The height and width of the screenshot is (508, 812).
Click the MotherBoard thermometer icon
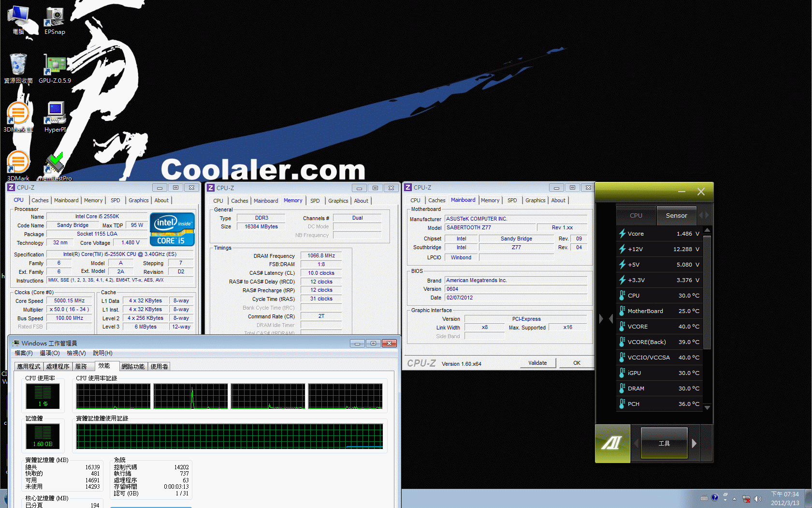click(623, 311)
